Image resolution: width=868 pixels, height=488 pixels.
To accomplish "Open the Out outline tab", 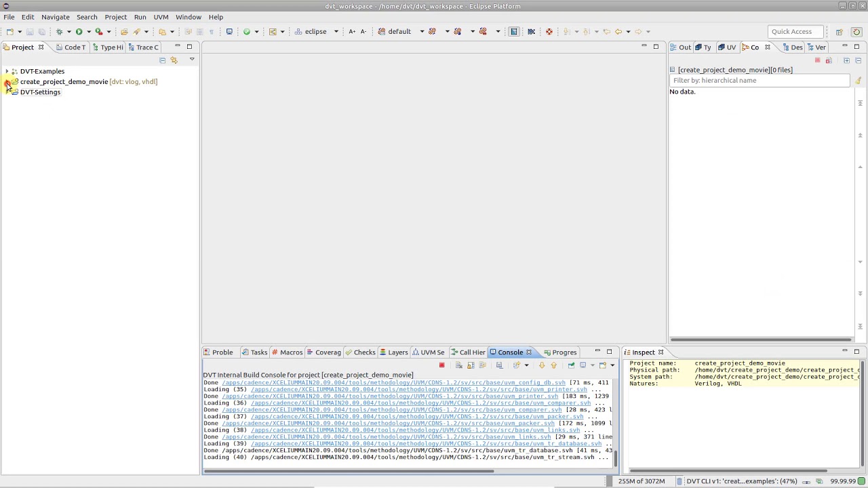I will point(680,47).
